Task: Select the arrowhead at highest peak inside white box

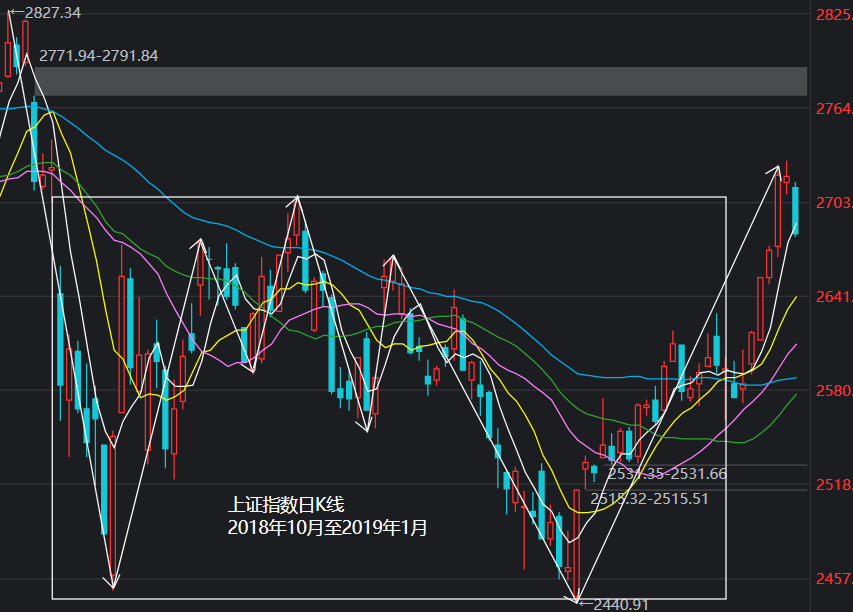Action: 296,200
